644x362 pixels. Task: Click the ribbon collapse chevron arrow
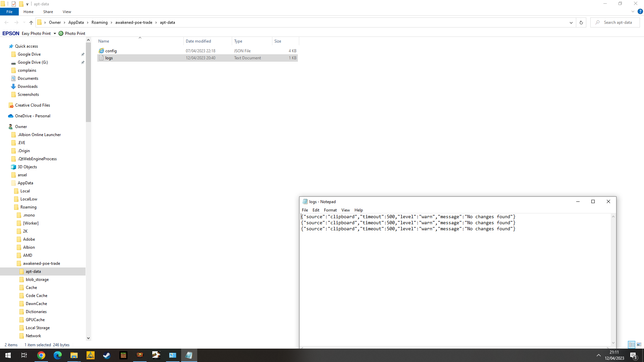[633, 11]
